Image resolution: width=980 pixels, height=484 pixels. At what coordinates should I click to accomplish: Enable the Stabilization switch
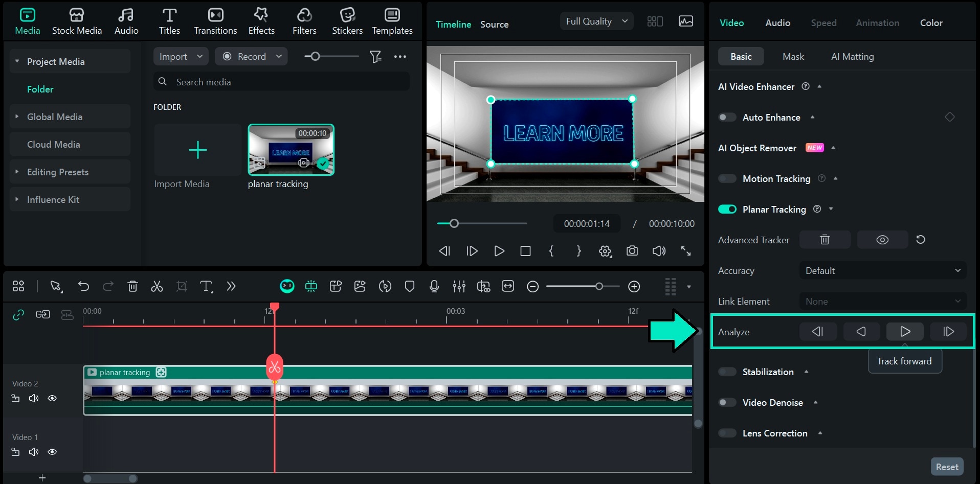coord(727,372)
